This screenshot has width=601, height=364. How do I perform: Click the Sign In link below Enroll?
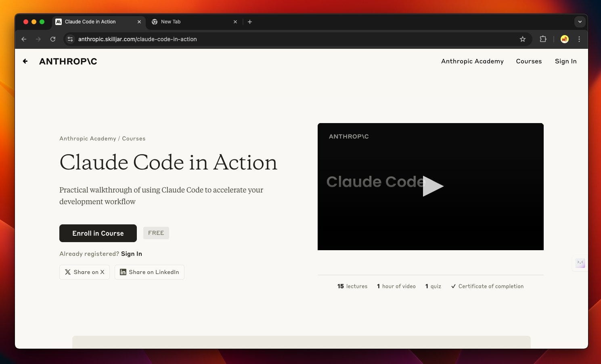[132, 254]
